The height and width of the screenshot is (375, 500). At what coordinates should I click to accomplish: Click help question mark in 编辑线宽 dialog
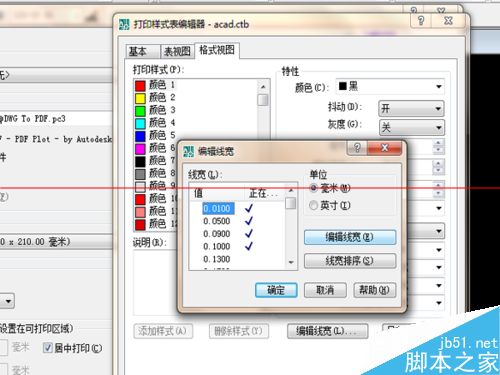(357, 148)
